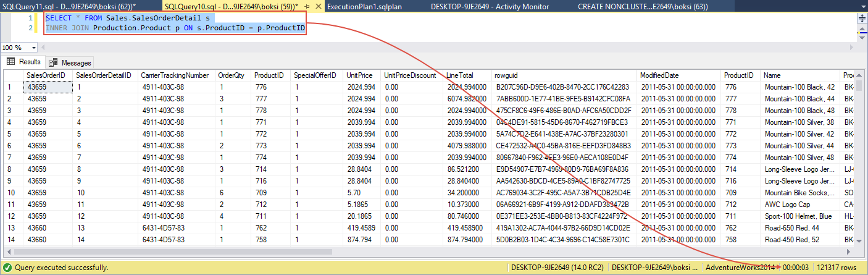
Task: Select row number 1 header
Action: [14, 87]
